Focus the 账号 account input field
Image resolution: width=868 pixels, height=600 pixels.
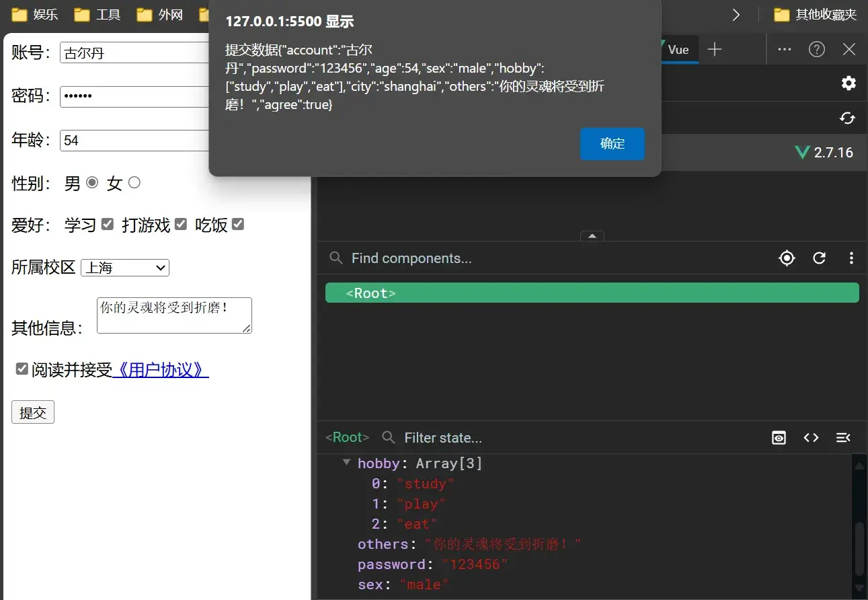pos(134,53)
